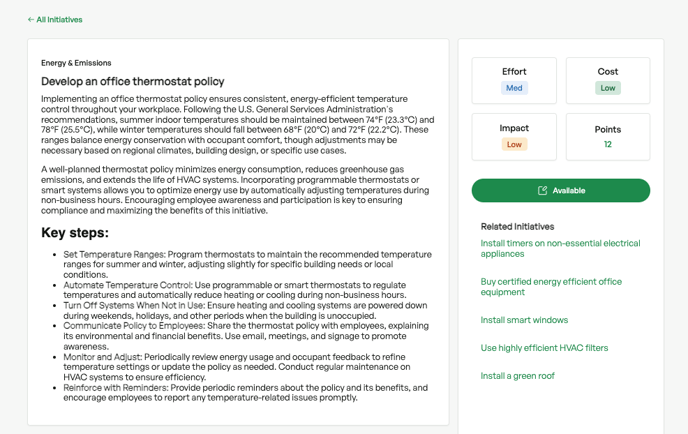The width and height of the screenshot is (688, 434).
Task: Click the Points value 12
Action: [607, 144]
